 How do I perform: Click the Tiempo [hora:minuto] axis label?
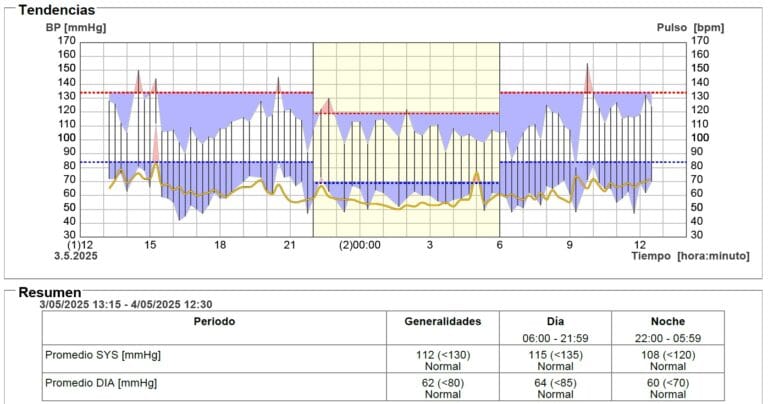[689, 256]
